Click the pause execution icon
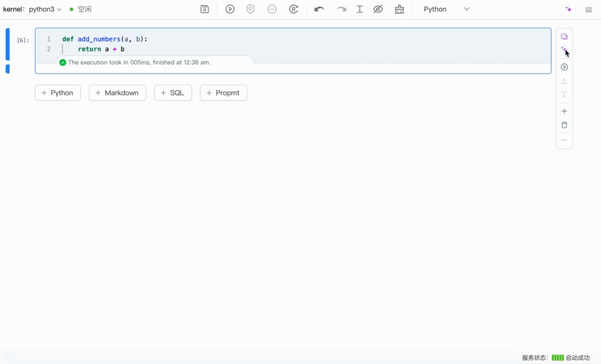 click(272, 9)
